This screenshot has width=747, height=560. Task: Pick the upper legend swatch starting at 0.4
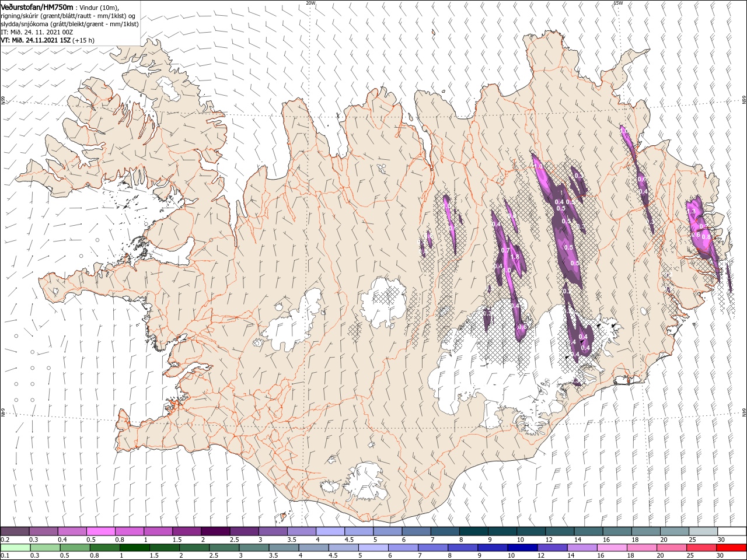72,531
